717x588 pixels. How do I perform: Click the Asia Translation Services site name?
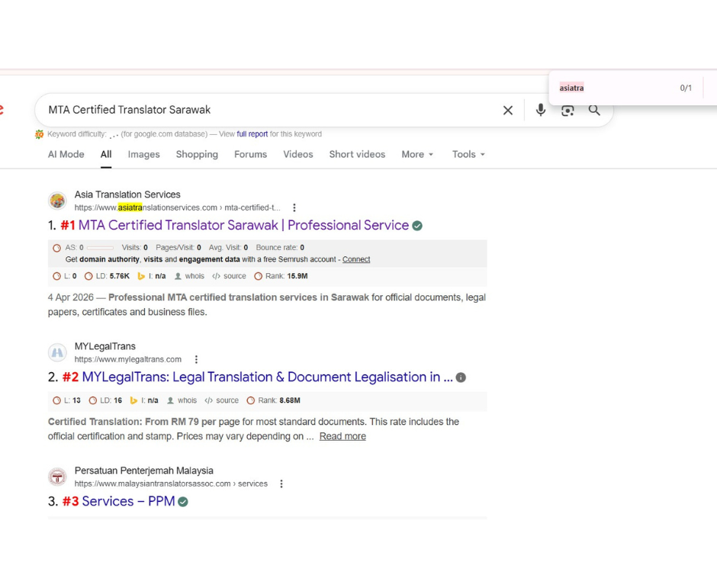point(127,194)
